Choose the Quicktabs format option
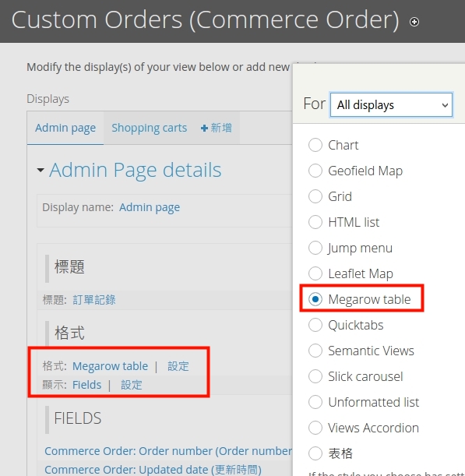This screenshot has width=465, height=476. click(x=315, y=325)
